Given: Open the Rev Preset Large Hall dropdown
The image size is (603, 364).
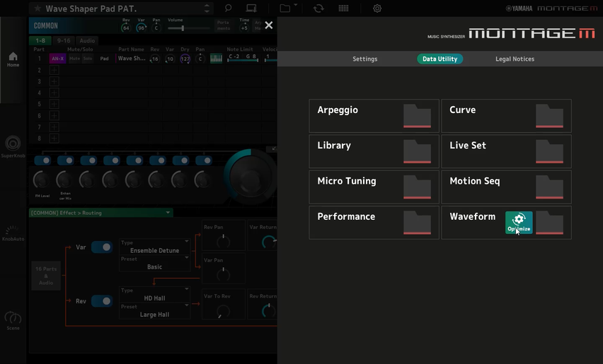Looking at the screenshot, I should (x=154, y=311).
